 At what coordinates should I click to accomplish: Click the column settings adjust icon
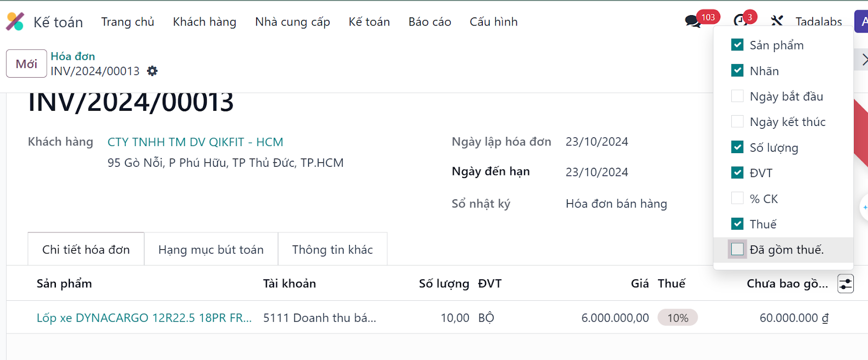(845, 283)
